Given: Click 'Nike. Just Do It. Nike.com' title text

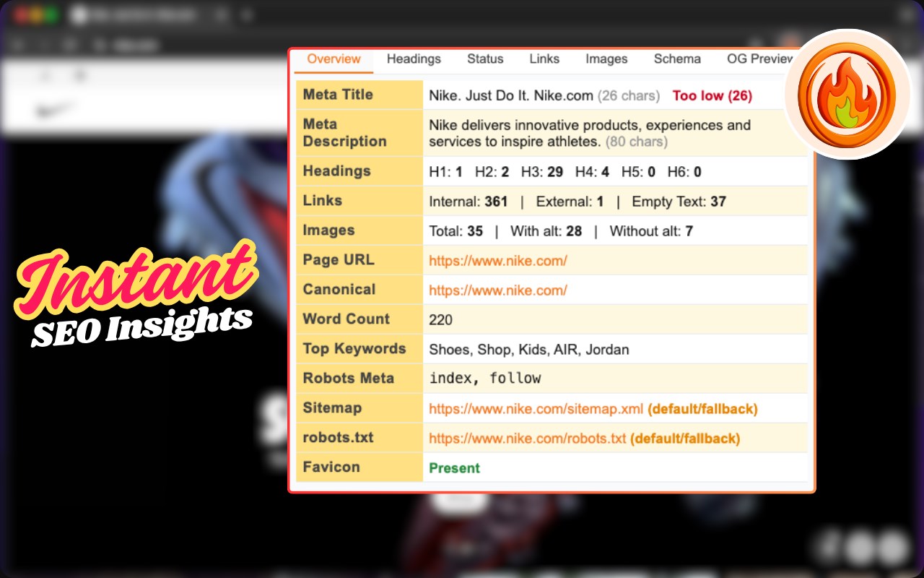Looking at the screenshot, I should tap(511, 95).
